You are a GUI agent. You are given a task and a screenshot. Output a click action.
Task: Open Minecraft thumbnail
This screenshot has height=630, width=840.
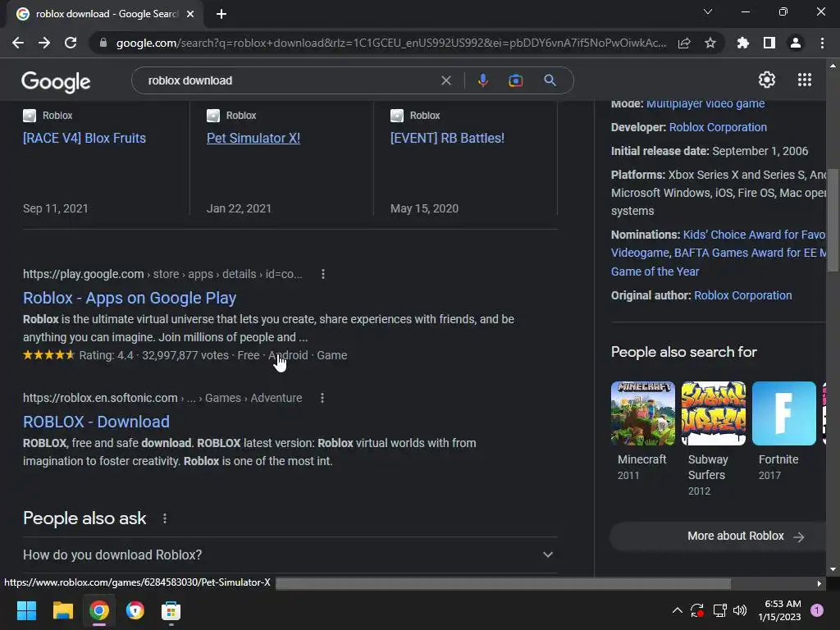643,413
